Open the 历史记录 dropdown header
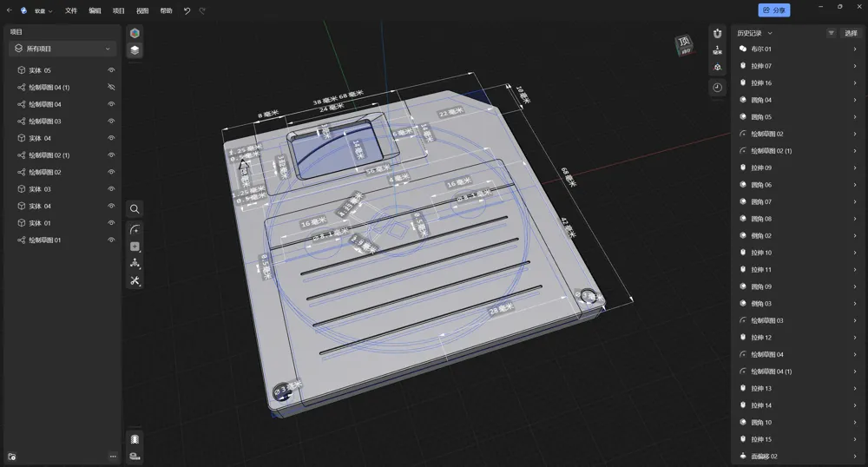Image resolution: width=868 pixels, height=467 pixels. click(755, 33)
